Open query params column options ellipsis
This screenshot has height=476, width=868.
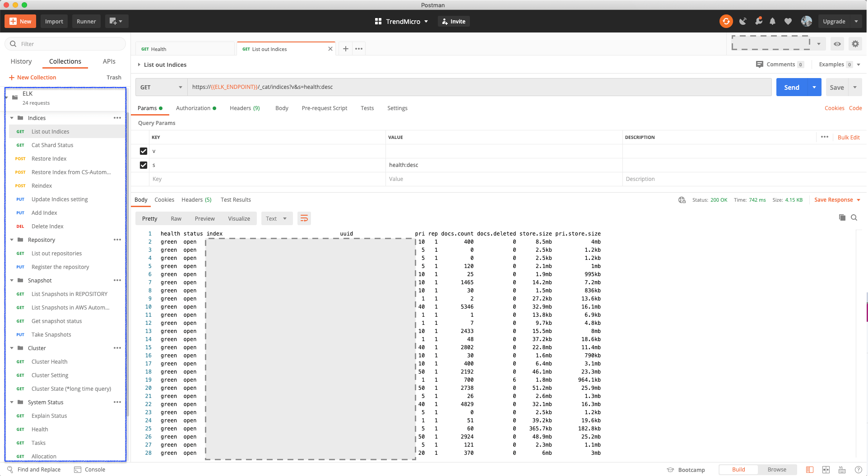tap(825, 137)
